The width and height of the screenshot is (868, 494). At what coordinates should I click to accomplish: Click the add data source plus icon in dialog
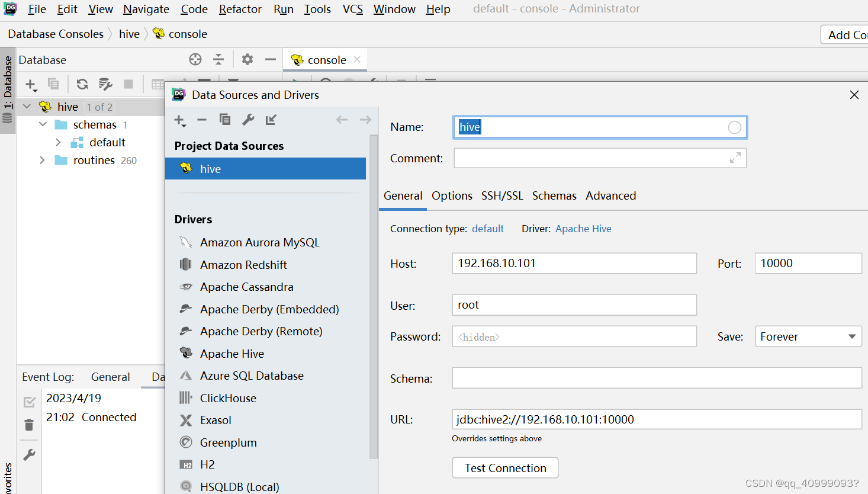click(x=180, y=120)
